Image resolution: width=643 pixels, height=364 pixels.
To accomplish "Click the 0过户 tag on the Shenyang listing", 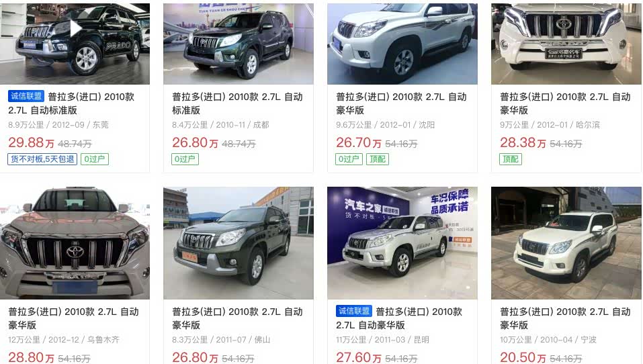I will coord(349,159).
